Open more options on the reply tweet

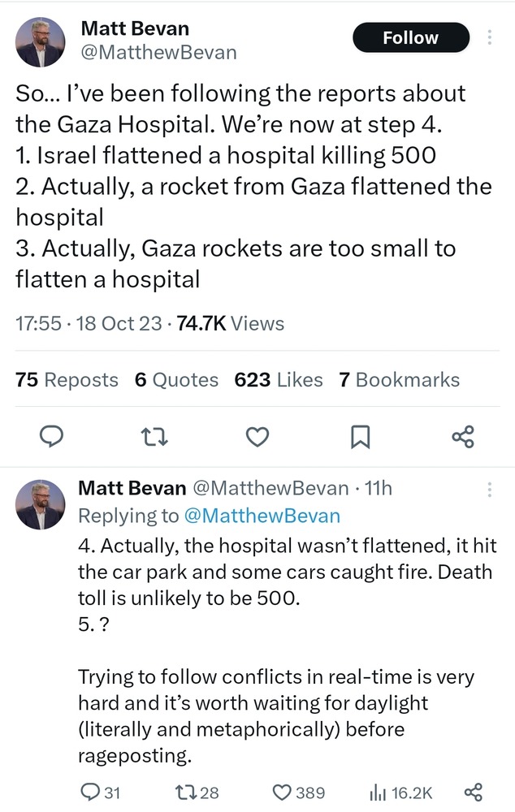[x=489, y=490]
